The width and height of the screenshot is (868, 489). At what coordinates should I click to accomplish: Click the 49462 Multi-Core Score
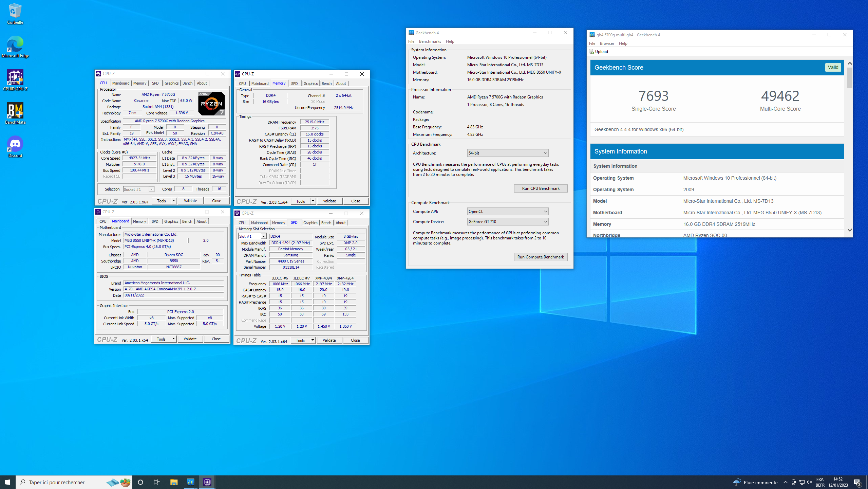tap(780, 96)
